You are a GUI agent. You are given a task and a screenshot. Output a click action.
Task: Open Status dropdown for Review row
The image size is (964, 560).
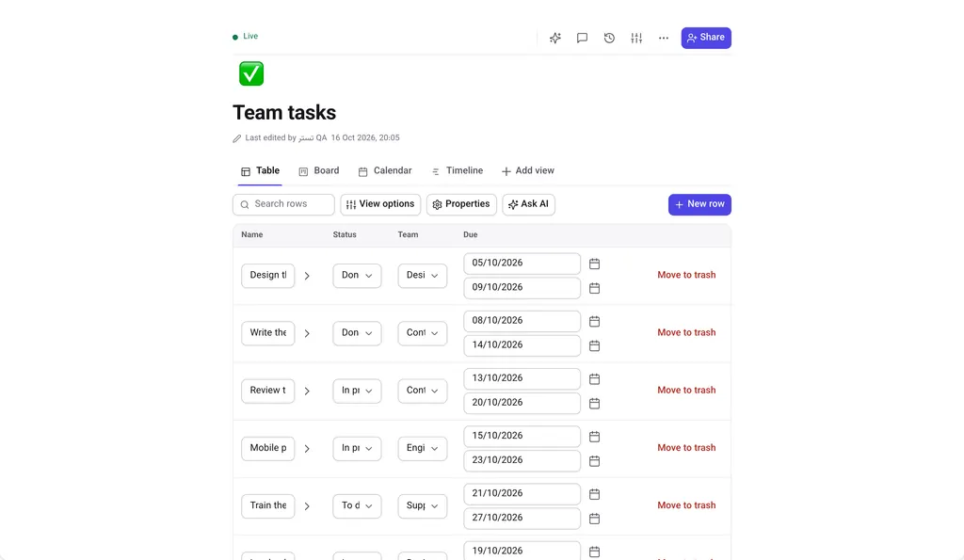(x=357, y=391)
